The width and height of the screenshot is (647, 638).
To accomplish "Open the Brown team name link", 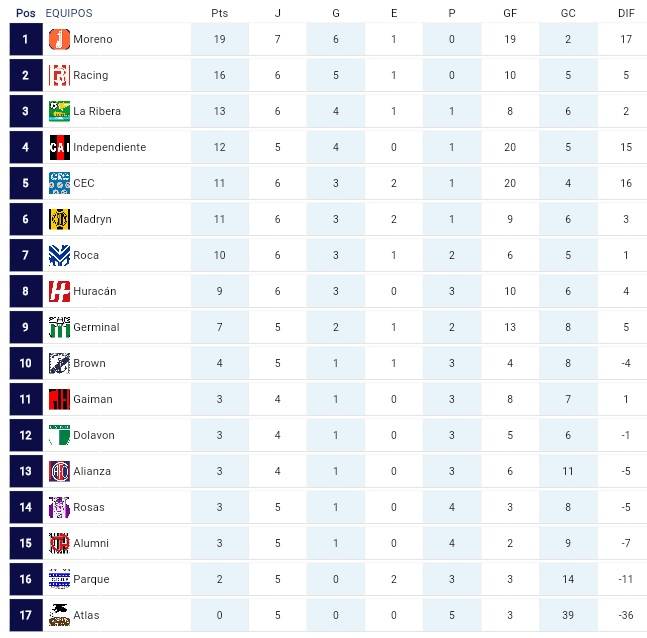I will [89, 363].
